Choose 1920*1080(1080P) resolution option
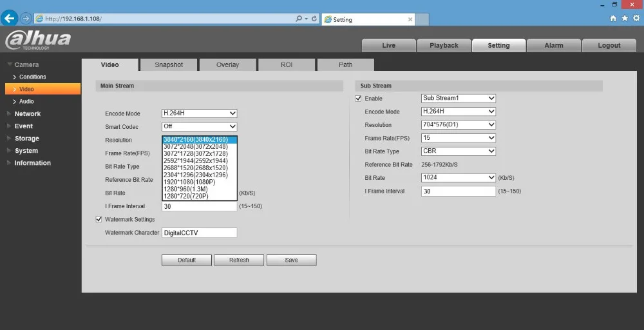This screenshot has height=330, width=644. [200, 182]
